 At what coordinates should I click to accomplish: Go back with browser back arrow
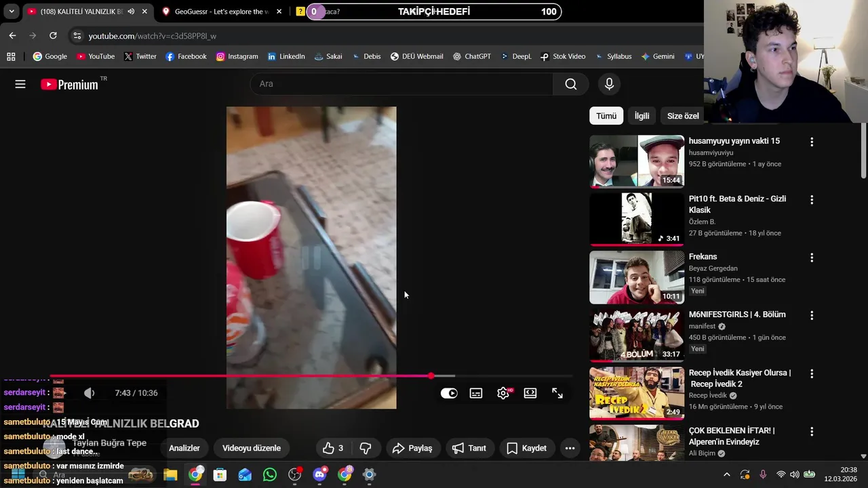coord(12,36)
